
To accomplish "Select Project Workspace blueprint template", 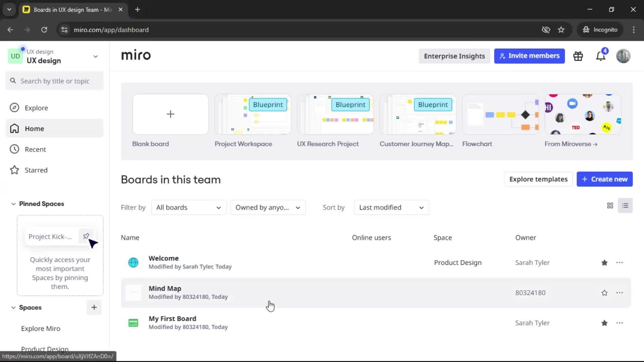I will click(x=253, y=114).
